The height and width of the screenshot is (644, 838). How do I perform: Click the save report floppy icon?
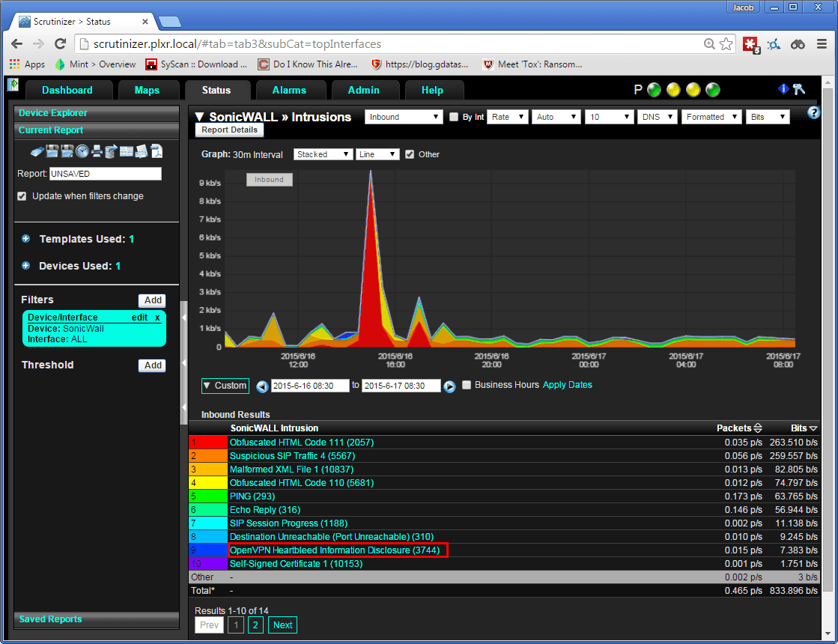click(x=52, y=151)
